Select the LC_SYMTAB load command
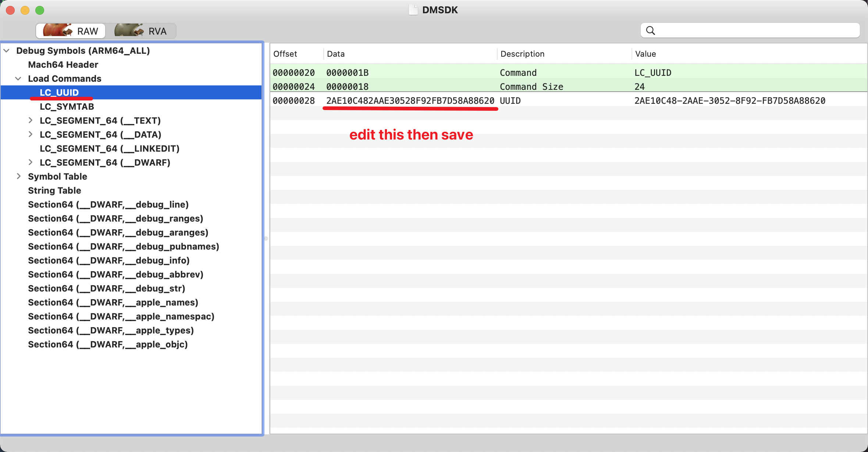868x452 pixels. tap(67, 107)
